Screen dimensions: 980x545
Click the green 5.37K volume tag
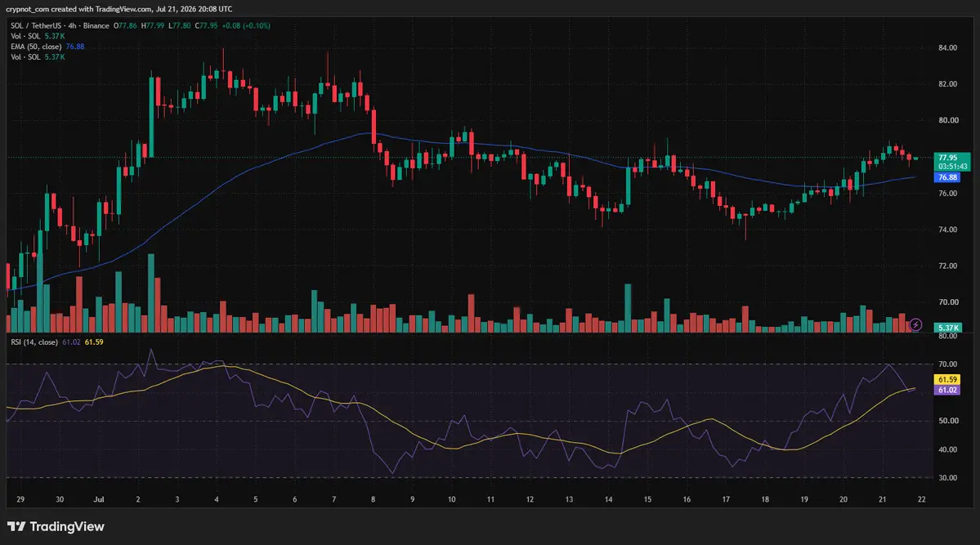[947, 328]
